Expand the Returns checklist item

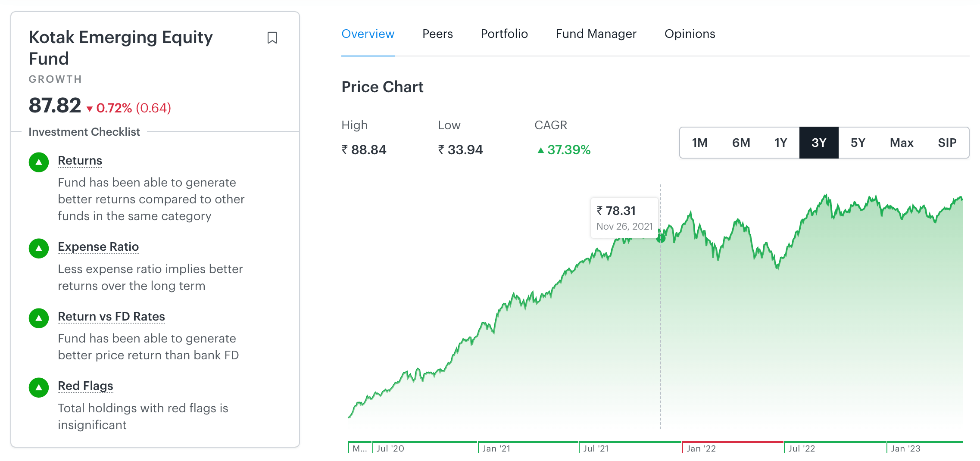coord(80,160)
